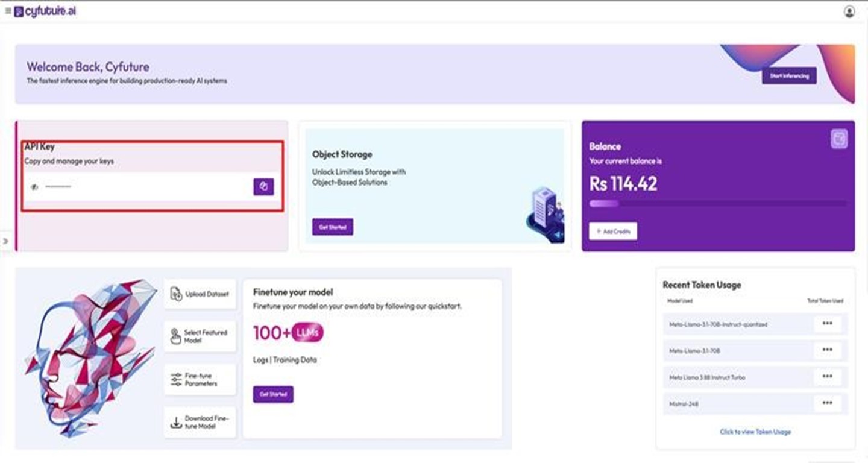Click the Select Featured Model tile
Viewport: 868px width, 463px height.
coord(200,336)
